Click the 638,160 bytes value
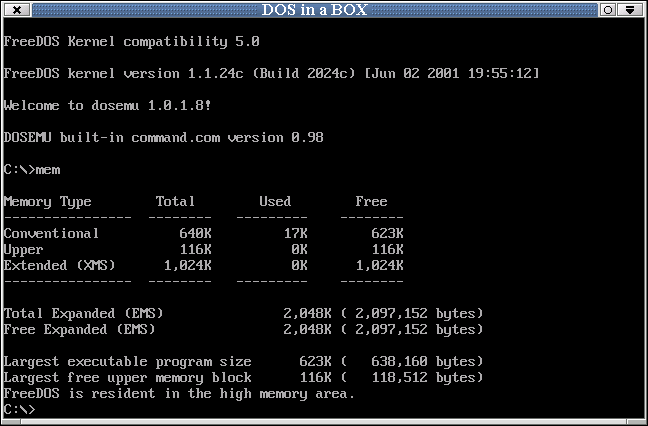The image size is (648, 426). tap(423, 362)
